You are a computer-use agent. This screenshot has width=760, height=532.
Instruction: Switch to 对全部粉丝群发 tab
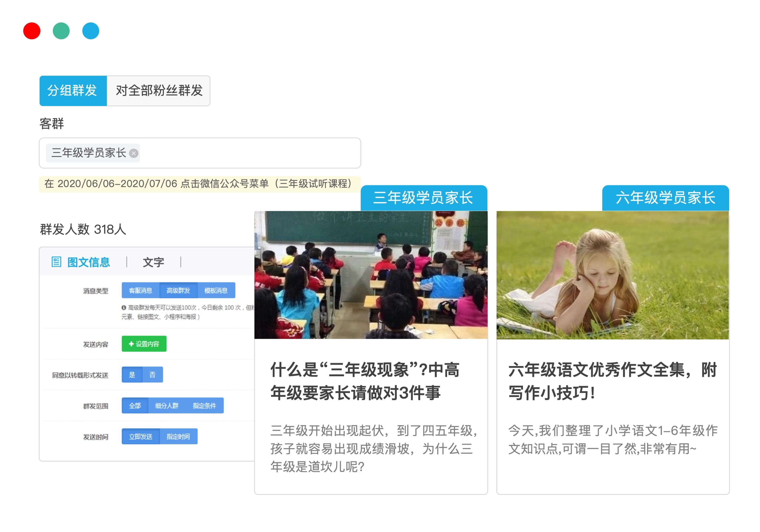point(159,91)
